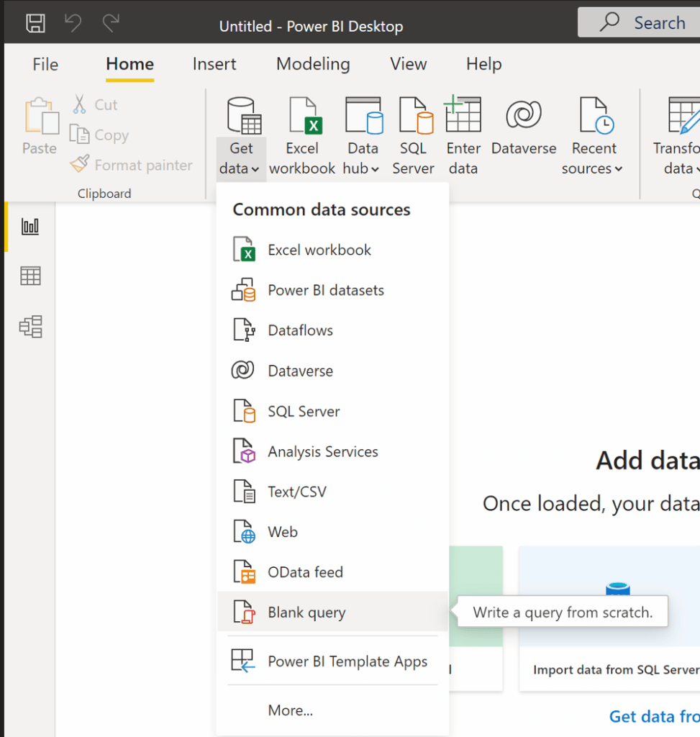Click the Transform data ribbon icon
The width and height of the screenshot is (700, 737).
683,115
